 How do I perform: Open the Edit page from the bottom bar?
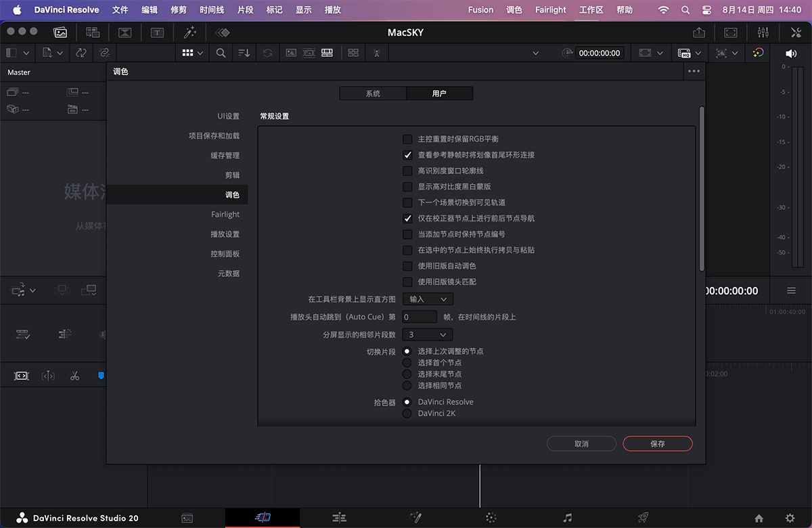coord(340,518)
